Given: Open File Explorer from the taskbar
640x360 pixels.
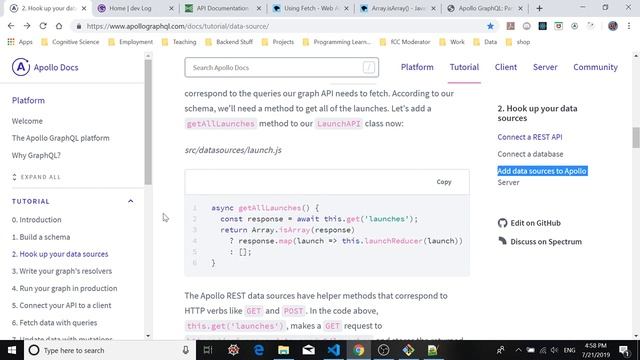Looking at the screenshot, I should tap(284, 350).
